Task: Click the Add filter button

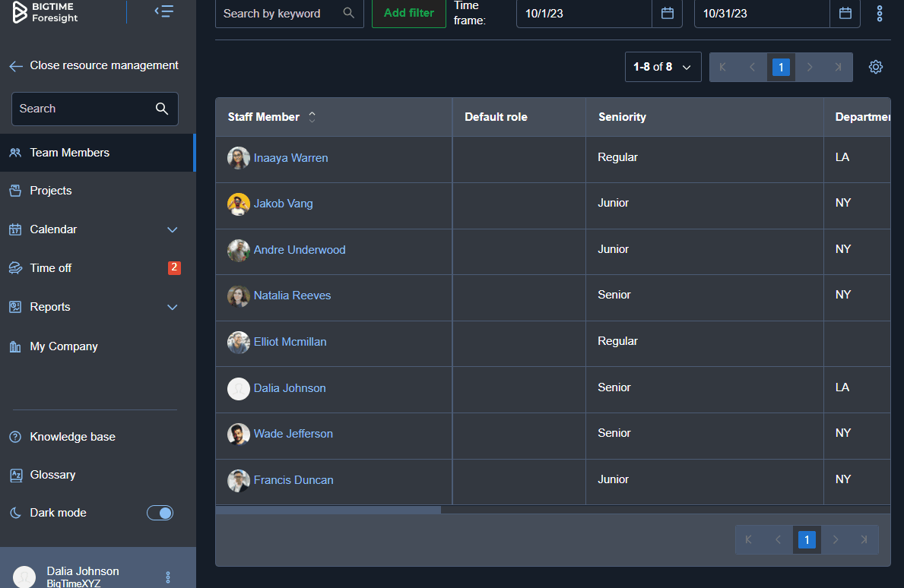Action: point(408,14)
